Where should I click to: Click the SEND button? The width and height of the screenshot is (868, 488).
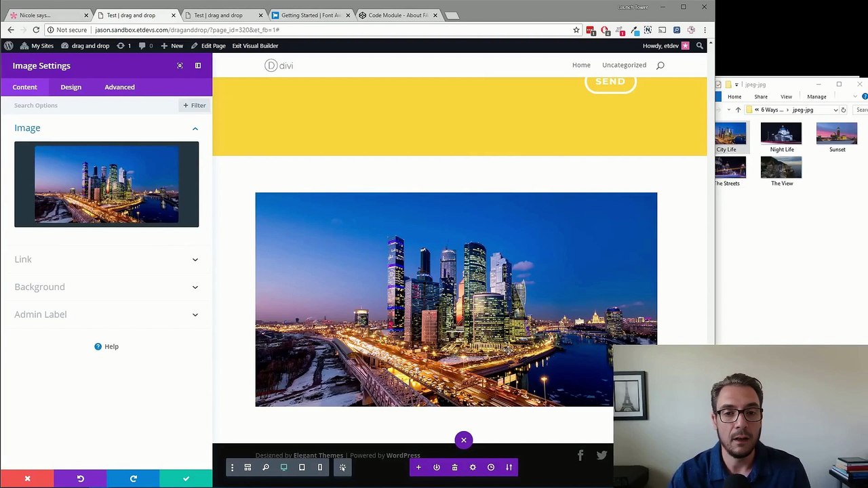point(610,82)
